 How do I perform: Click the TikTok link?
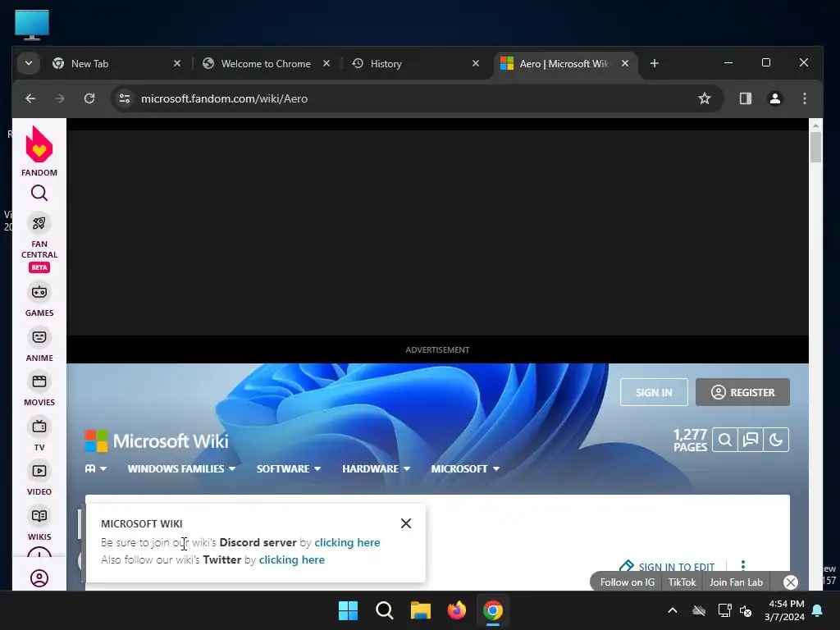[682, 582]
